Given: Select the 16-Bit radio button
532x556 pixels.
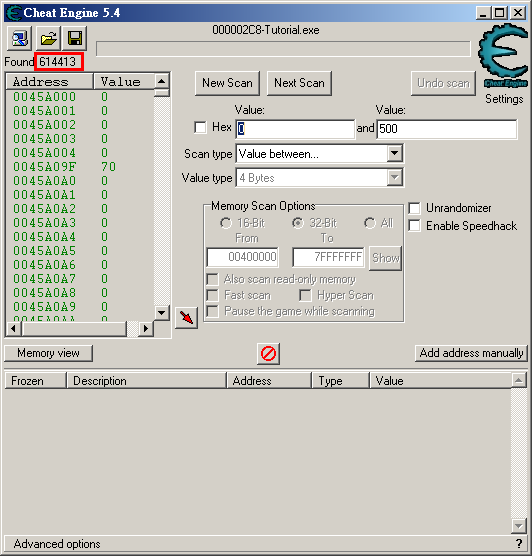Looking at the screenshot, I should click(x=226, y=223).
